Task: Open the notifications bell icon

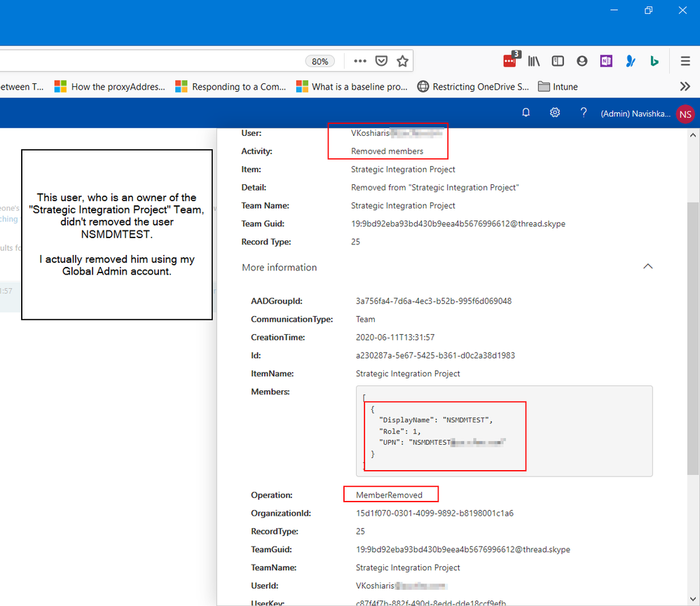Action: coord(526,113)
